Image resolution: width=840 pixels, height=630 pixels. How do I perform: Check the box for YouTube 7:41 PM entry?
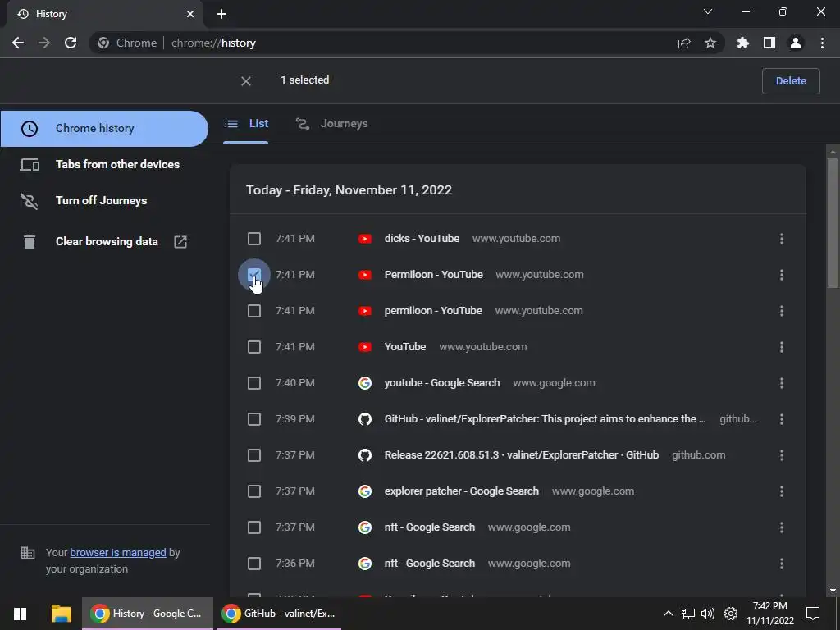[x=254, y=347]
